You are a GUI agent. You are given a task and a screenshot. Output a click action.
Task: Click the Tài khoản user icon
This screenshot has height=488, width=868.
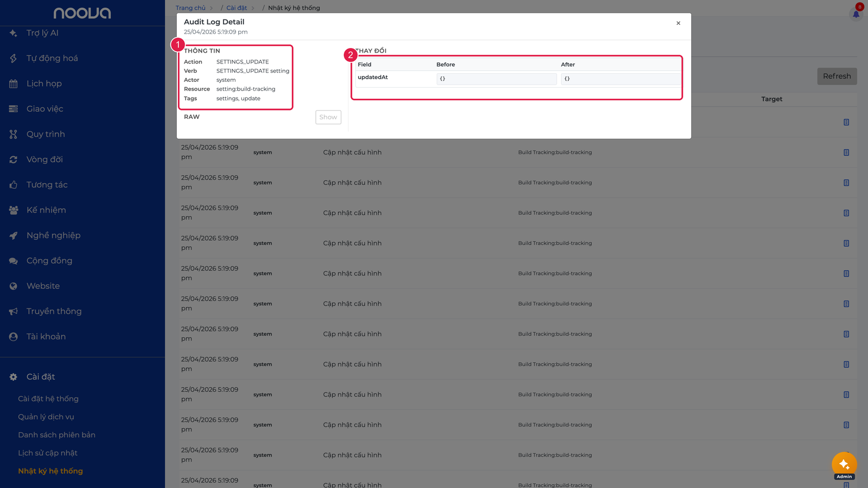14,337
